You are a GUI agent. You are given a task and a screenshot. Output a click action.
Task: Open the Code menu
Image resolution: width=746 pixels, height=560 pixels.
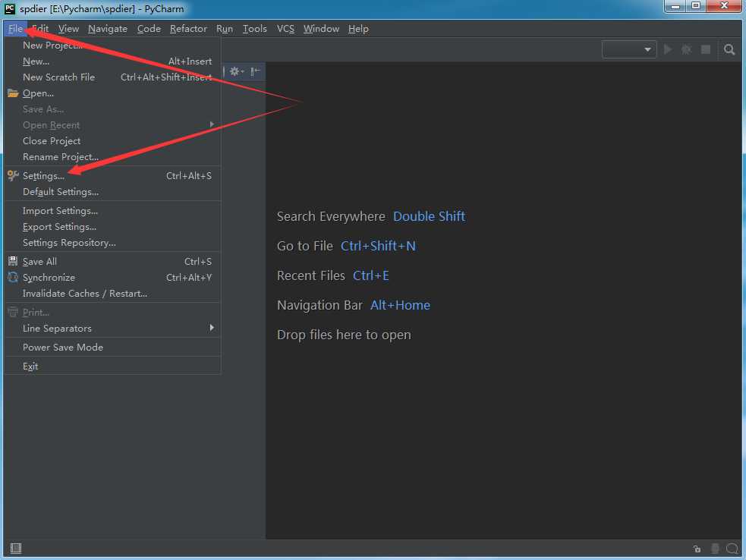tap(149, 29)
